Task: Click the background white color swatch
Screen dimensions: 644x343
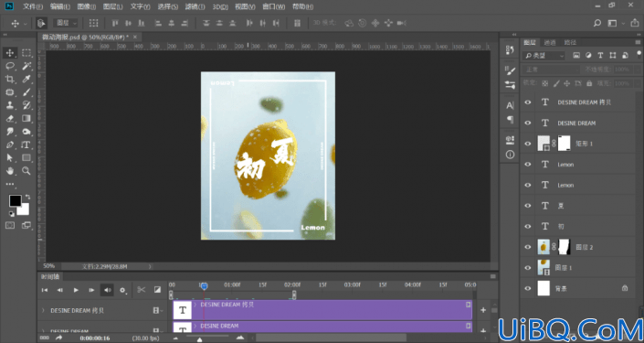Action: tap(24, 209)
